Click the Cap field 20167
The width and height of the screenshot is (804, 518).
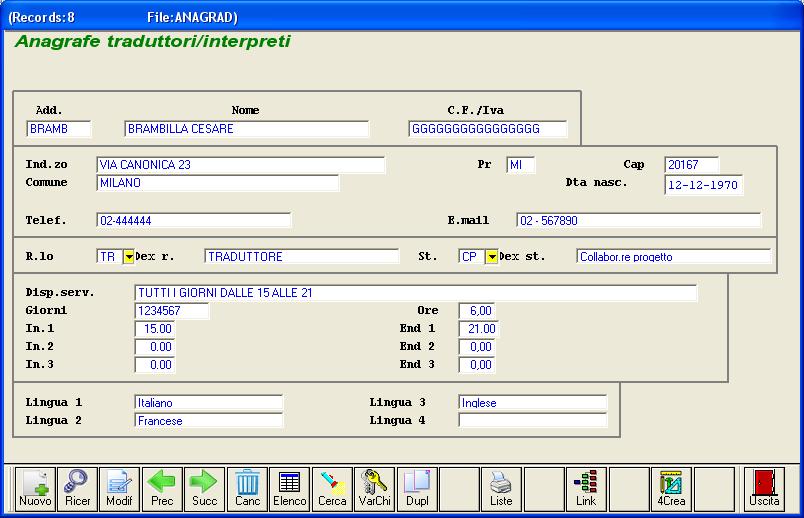pos(692,165)
